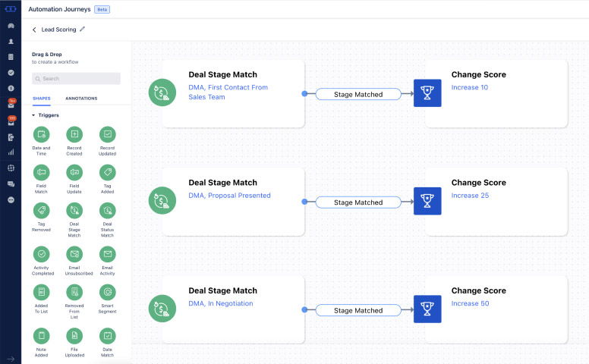Screen dimensions: 589x364
Task: Switch to the Annotations tab
Action: click(81, 99)
